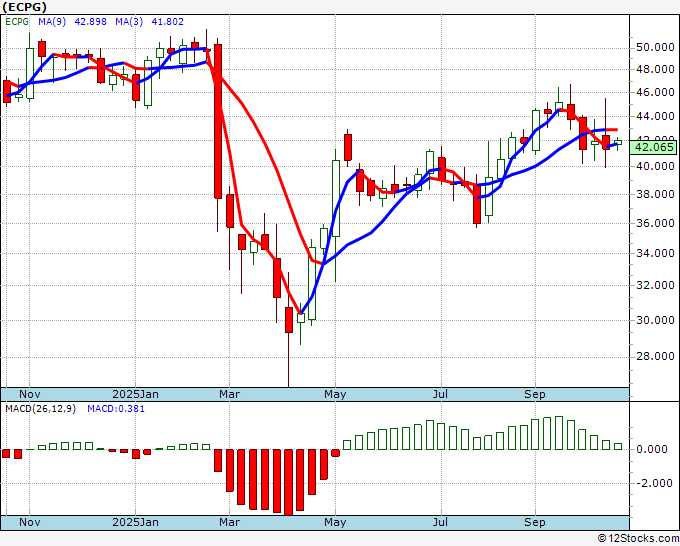
Task: Click the 41.802 moving average value
Action: pos(167,22)
